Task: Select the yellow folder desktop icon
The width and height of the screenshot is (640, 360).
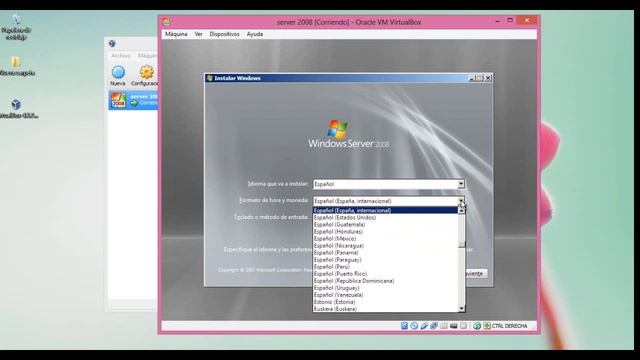Action: (x=16, y=61)
